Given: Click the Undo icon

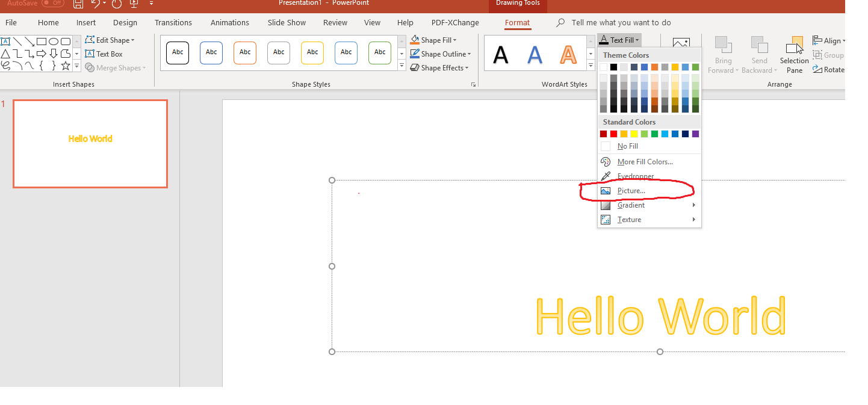Looking at the screenshot, I should pyautogui.click(x=95, y=4).
